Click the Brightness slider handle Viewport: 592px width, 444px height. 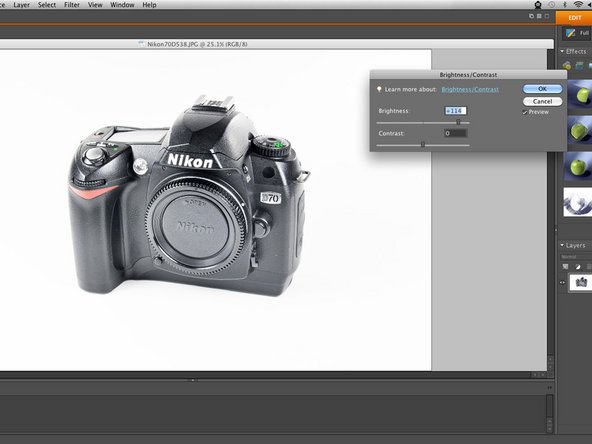point(458,122)
